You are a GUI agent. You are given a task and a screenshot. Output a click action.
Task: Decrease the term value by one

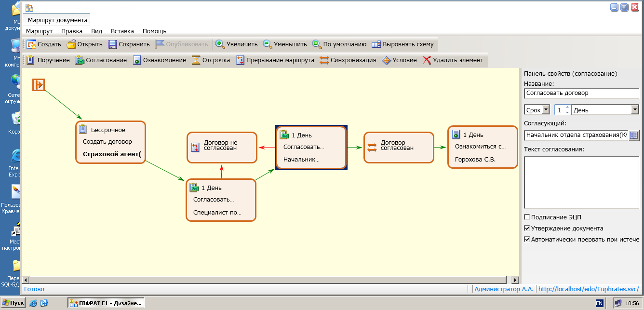pyautogui.click(x=567, y=112)
